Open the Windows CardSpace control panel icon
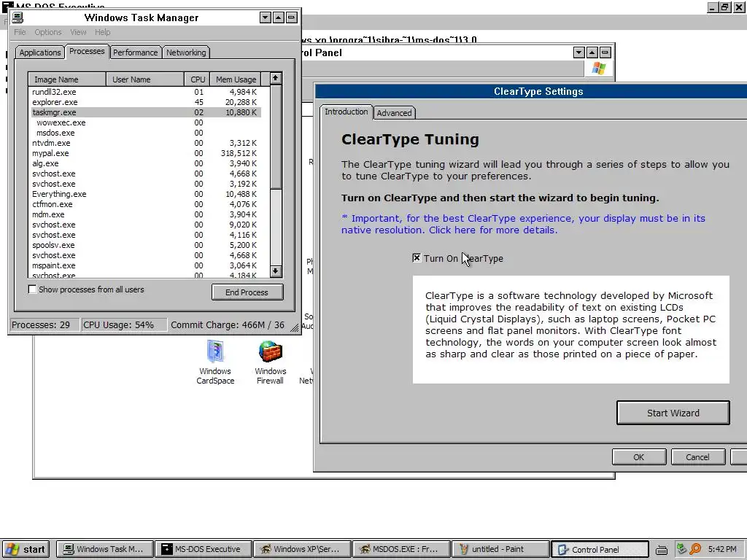The image size is (747, 560). point(215,362)
